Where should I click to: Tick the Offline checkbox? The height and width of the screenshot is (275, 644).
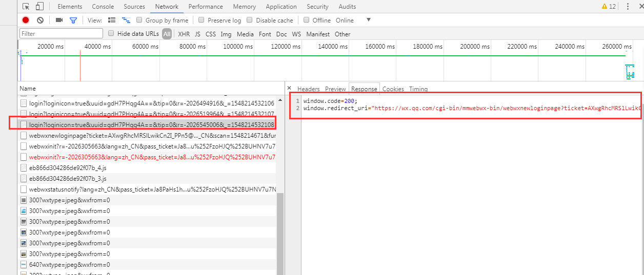point(307,20)
